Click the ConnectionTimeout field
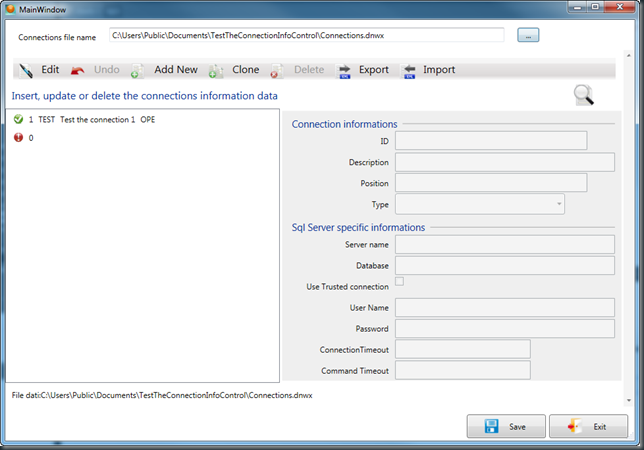This screenshot has height=450, width=644. [462, 349]
